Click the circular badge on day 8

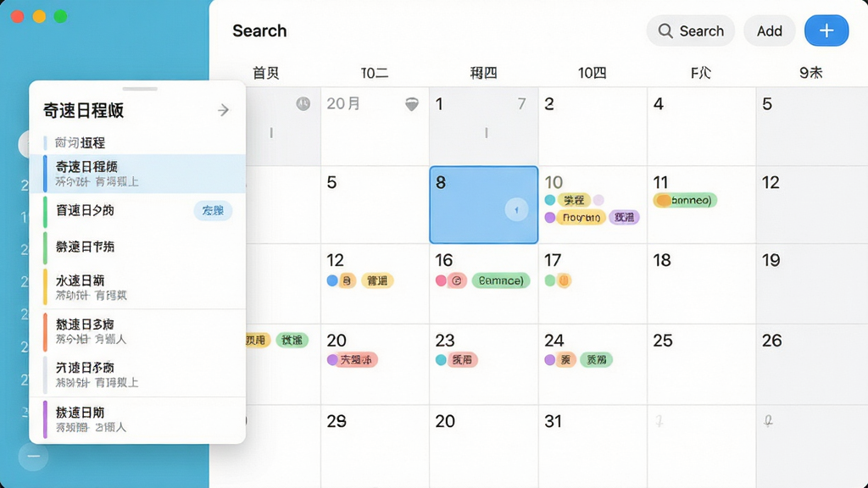coord(516,210)
